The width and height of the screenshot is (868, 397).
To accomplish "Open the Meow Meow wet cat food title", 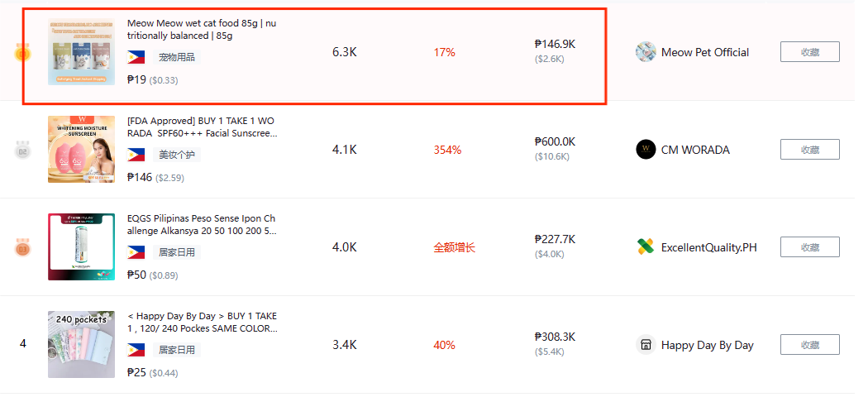I will (201, 30).
